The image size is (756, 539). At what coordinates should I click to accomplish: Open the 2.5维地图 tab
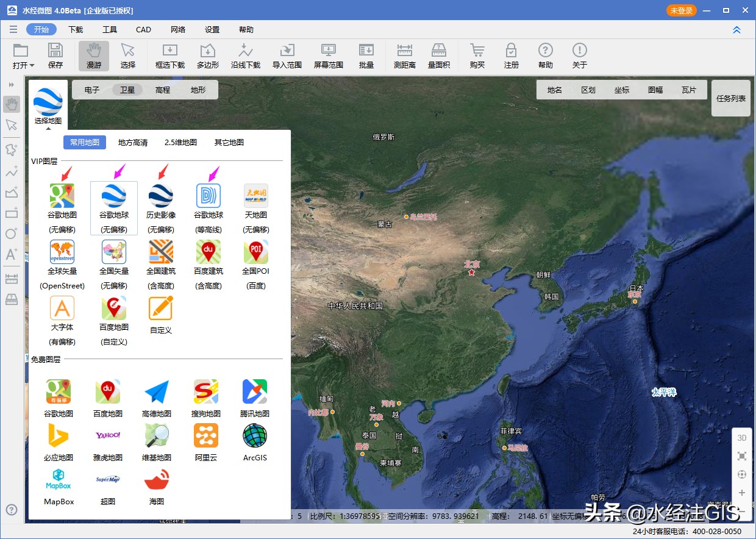[x=180, y=142]
